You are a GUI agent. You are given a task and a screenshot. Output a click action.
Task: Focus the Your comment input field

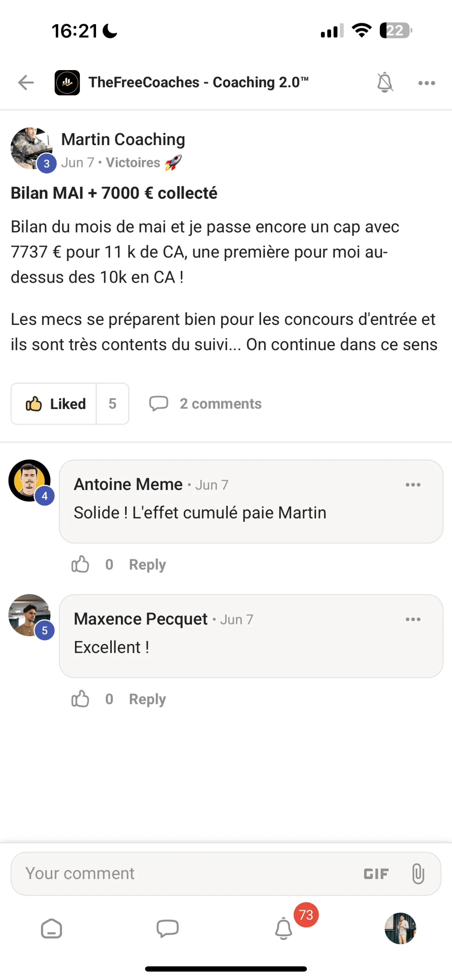click(182, 873)
